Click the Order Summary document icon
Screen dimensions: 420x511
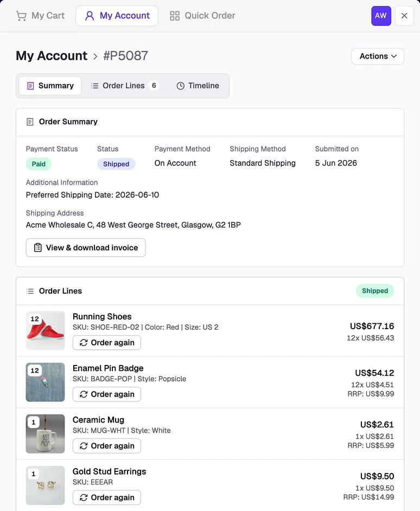pos(30,122)
